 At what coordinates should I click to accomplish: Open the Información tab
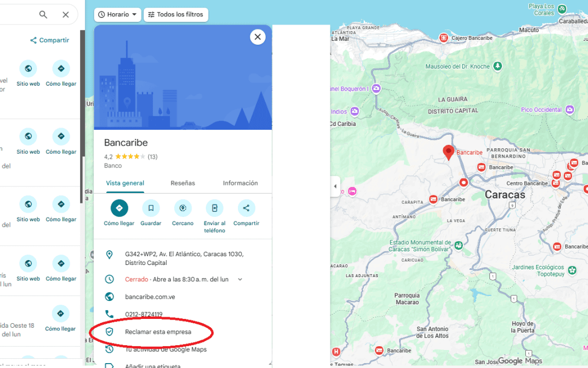(x=240, y=184)
